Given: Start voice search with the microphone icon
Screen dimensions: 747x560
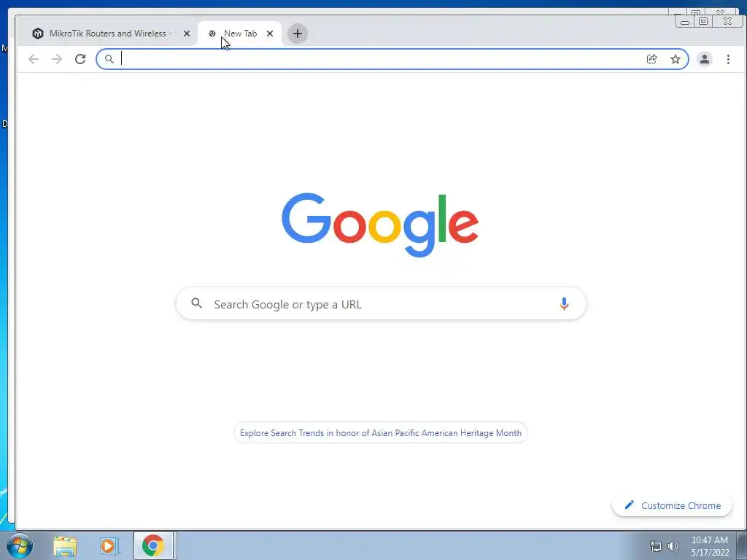Looking at the screenshot, I should click(x=564, y=303).
